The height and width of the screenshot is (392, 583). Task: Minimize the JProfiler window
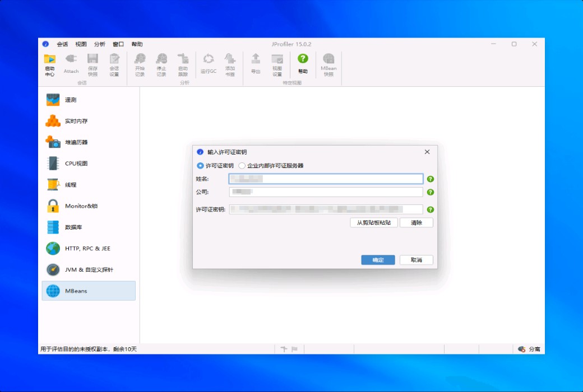tap(493, 44)
